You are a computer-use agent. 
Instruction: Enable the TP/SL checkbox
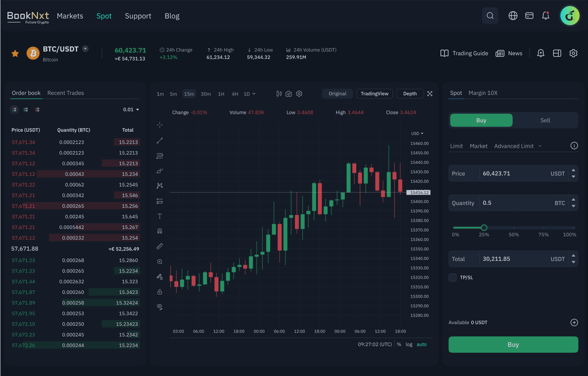pos(453,277)
